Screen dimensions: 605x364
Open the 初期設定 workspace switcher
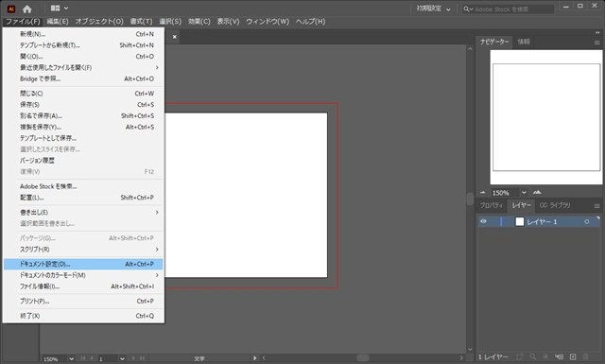433,9
